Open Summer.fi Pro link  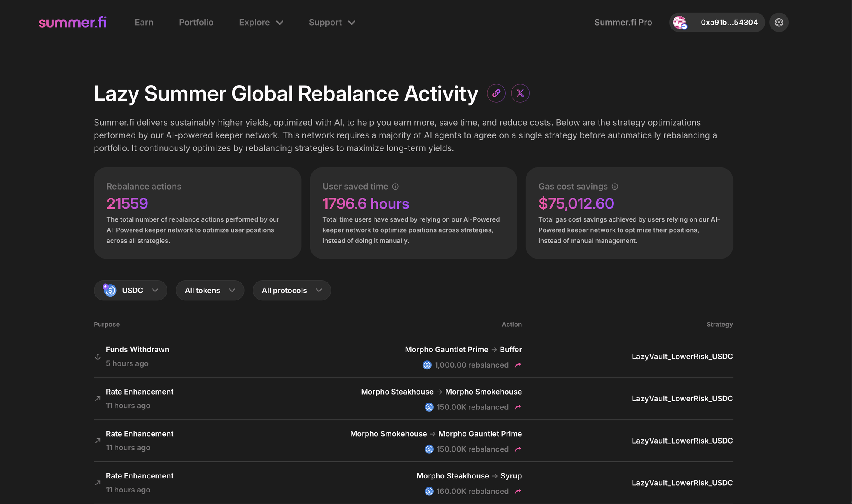coord(623,22)
